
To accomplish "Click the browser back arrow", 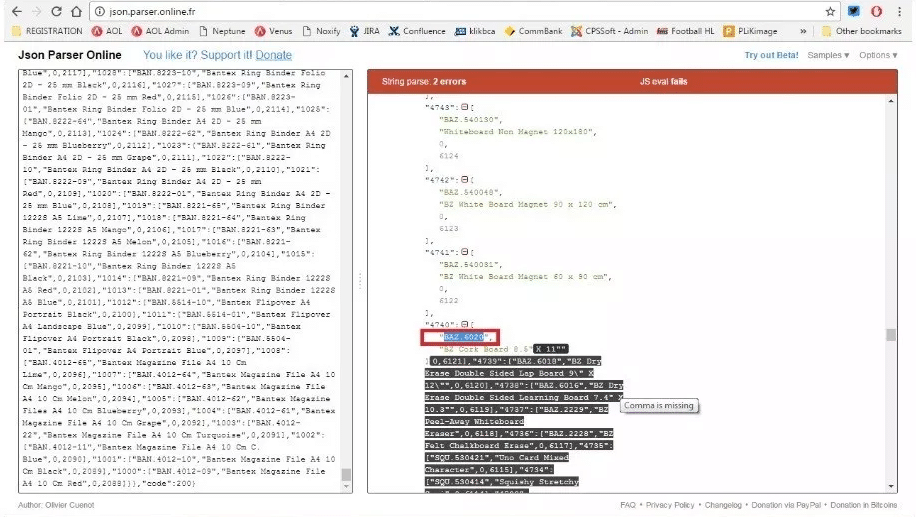I will 11,11.
